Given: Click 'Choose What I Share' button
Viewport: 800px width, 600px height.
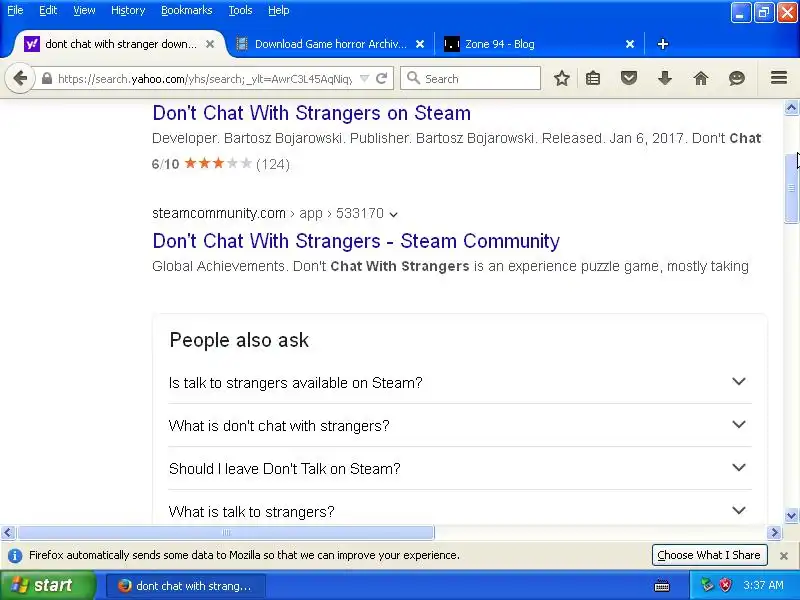Looking at the screenshot, I should click(x=709, y=555).
